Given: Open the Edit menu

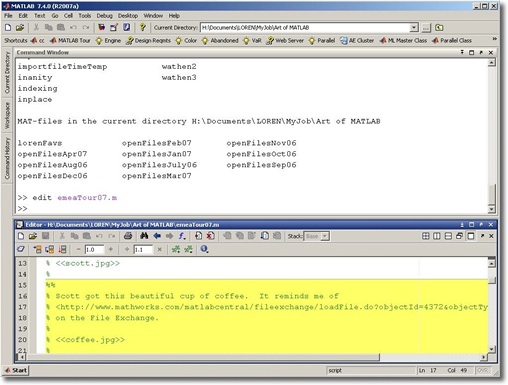Looking at the screenshot, I should click(23, 16).
